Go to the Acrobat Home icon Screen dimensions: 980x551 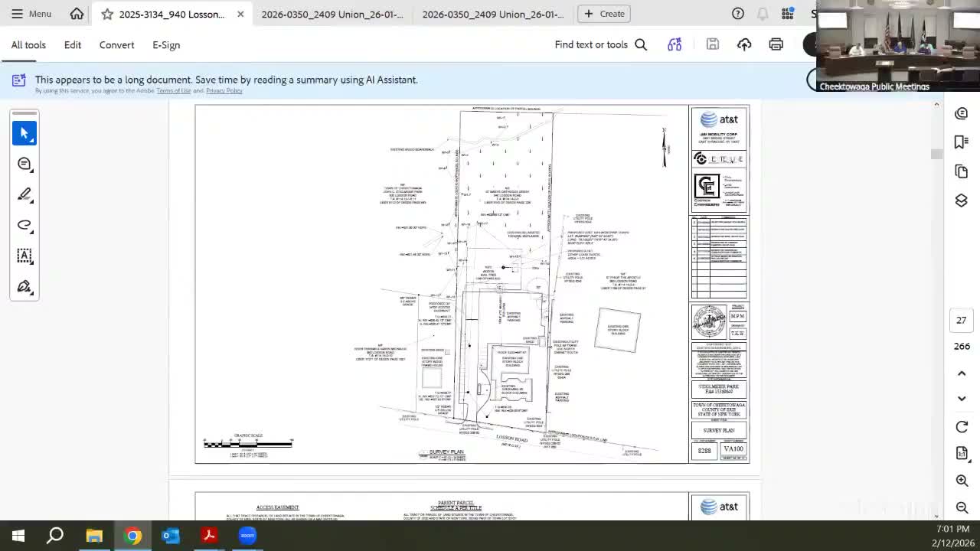tap(77, 14)
